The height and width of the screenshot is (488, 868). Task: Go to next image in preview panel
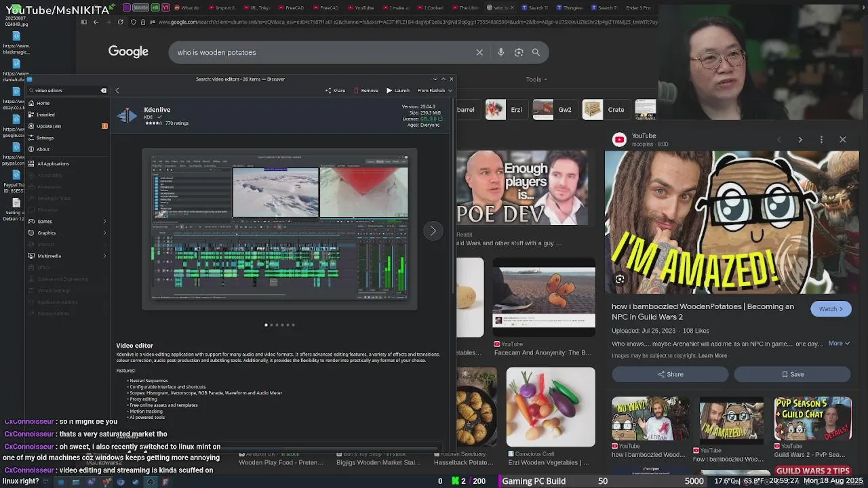click(x=800, y=140)
